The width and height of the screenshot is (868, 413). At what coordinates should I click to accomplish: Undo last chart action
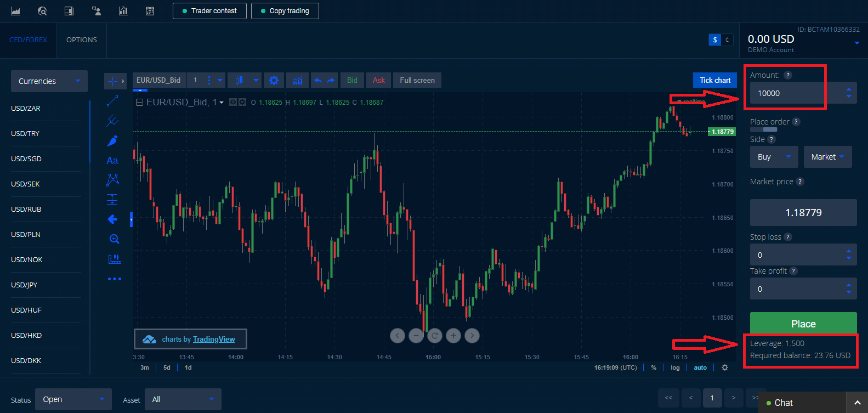tap(318, 80)
